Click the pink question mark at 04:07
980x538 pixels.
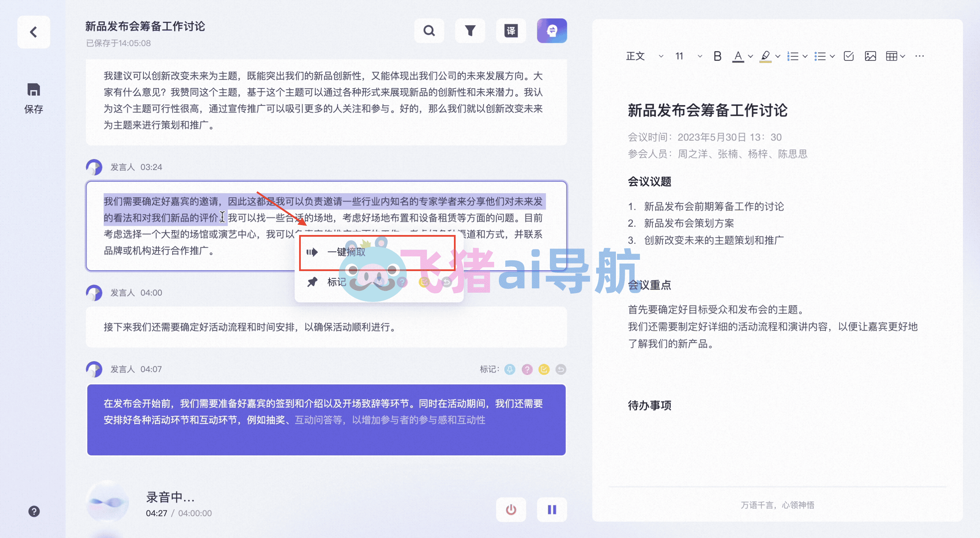[527, 369]
